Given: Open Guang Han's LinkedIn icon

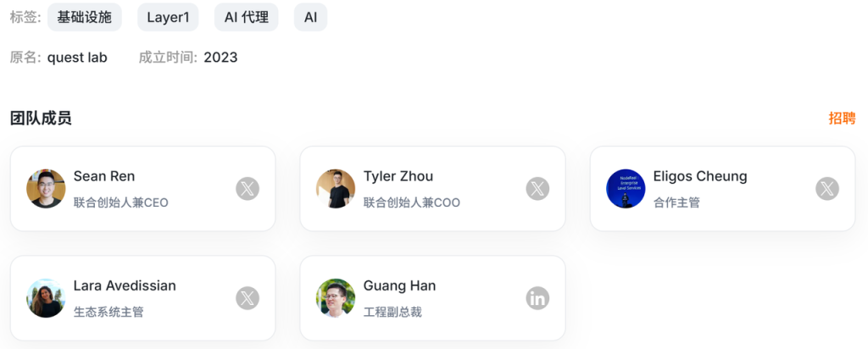Looking at the screenshot, I should (x=537, y=298).
